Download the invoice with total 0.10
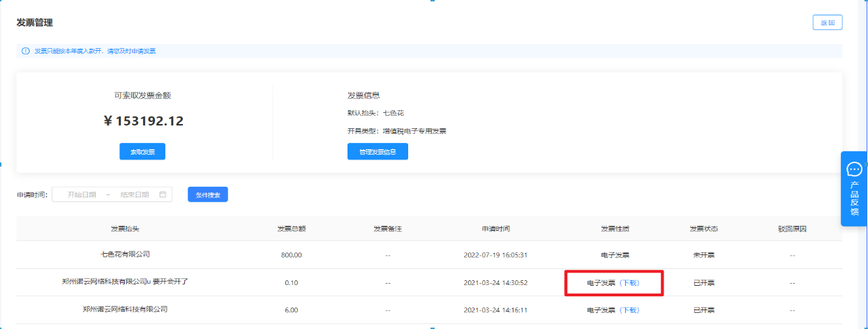Viewport: 868px width, 329px height. click(629, 283)
